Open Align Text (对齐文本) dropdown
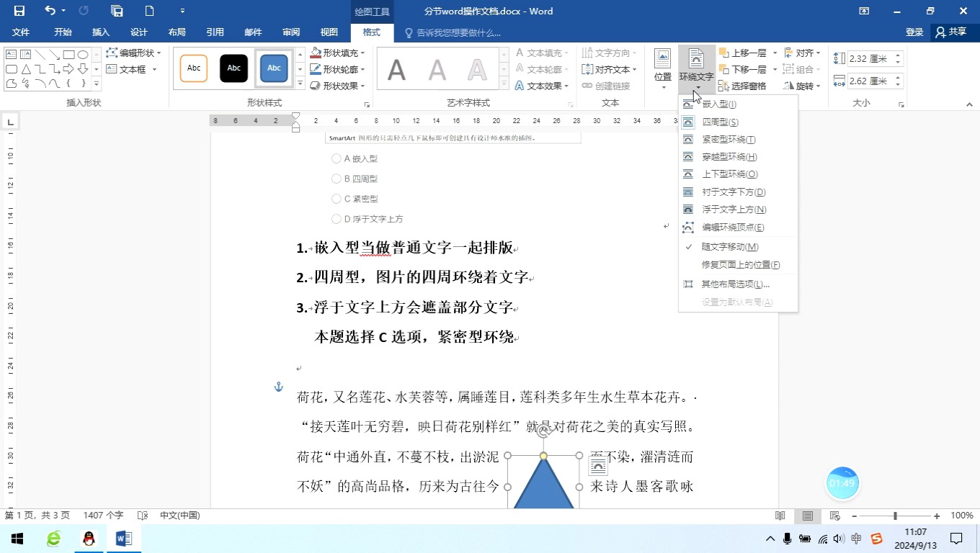The height and width of the screenshot is (553, 980). [x=609, y=70]
